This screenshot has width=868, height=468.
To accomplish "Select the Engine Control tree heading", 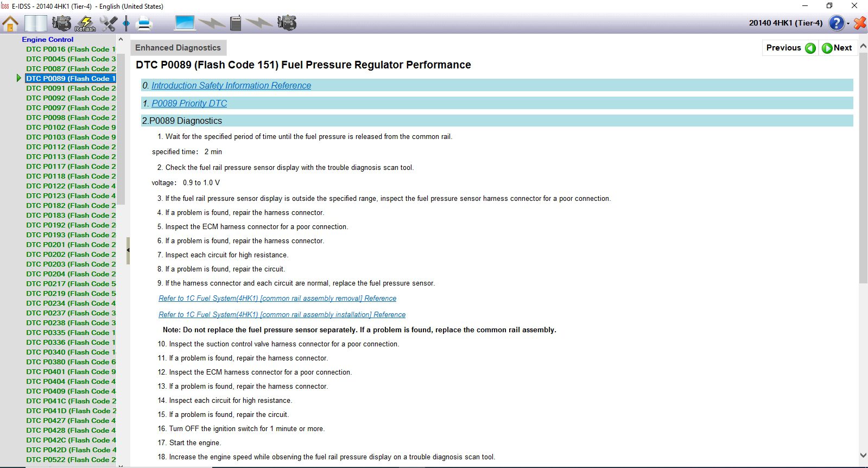I will coord(48,40).
